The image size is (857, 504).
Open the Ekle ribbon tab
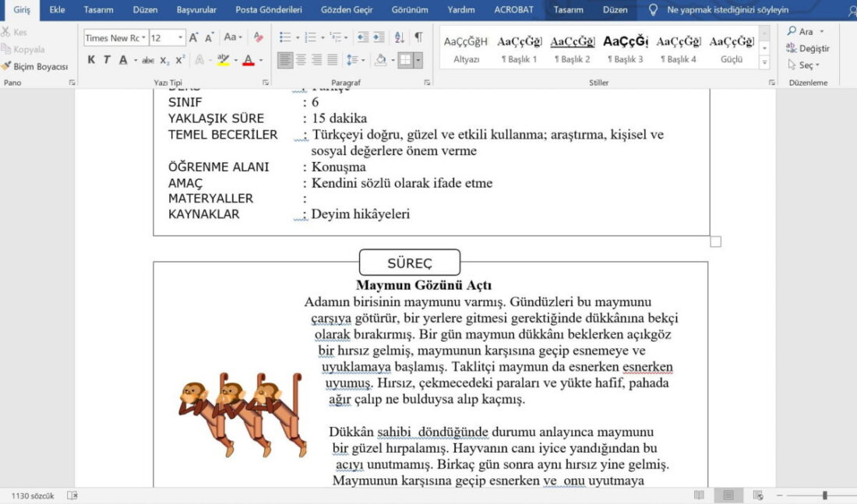pos(57,9)
